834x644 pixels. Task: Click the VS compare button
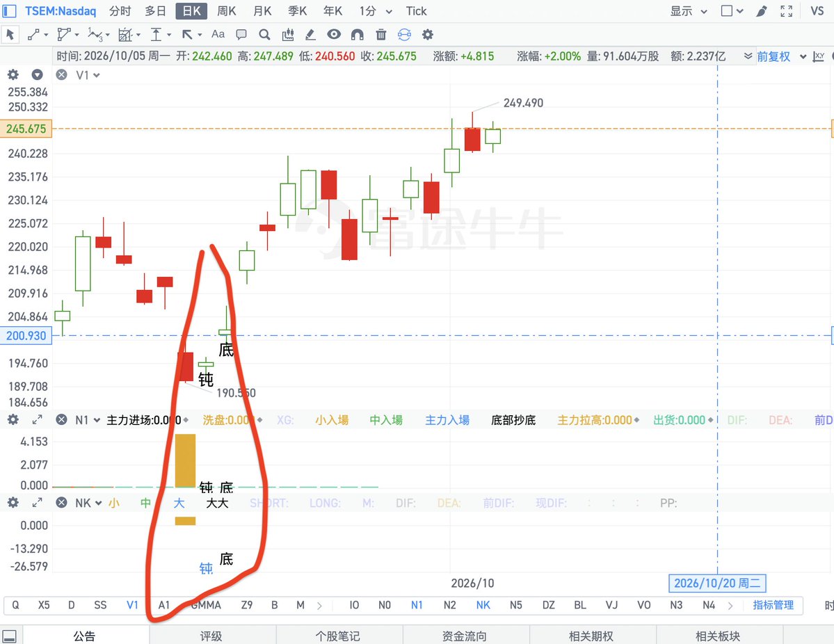click(817, 11)
